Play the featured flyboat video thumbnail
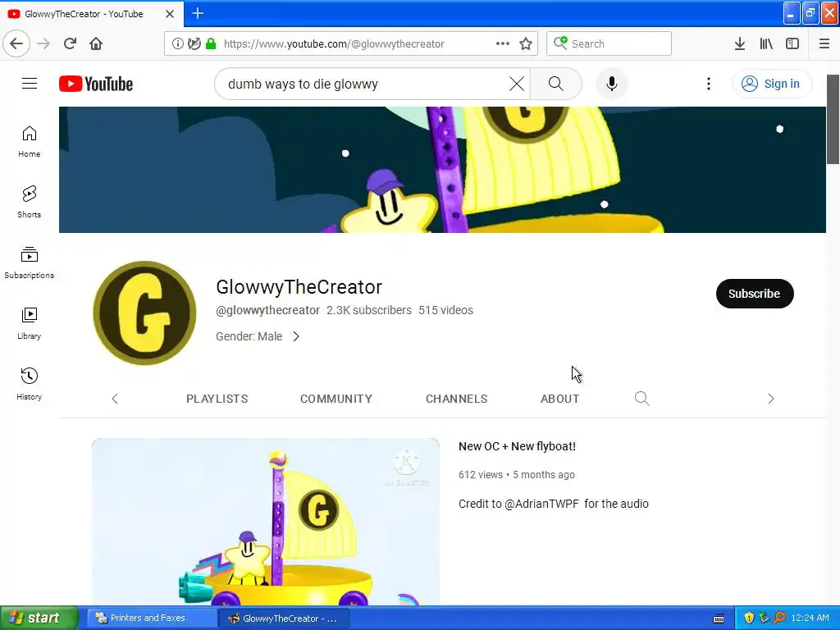840x630 pixels. 266,522
